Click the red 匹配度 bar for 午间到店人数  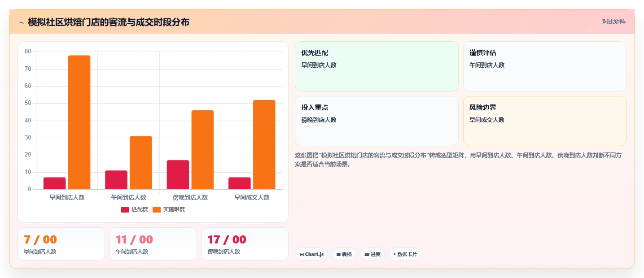116,180
